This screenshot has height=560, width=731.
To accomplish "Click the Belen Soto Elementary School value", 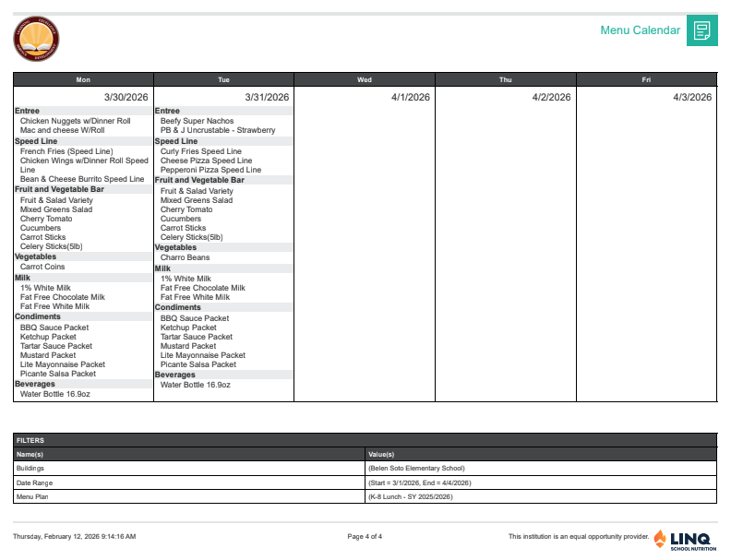I will coord(415,468).
